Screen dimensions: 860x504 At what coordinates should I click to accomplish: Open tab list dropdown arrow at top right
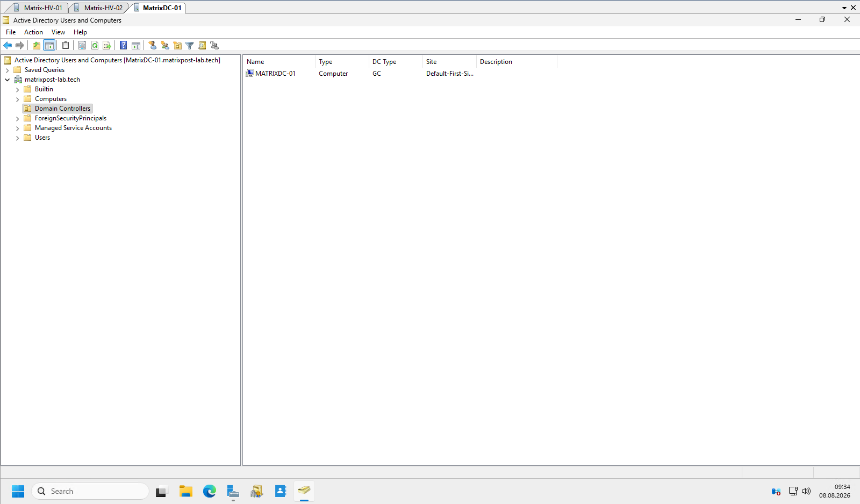[844, 8]
